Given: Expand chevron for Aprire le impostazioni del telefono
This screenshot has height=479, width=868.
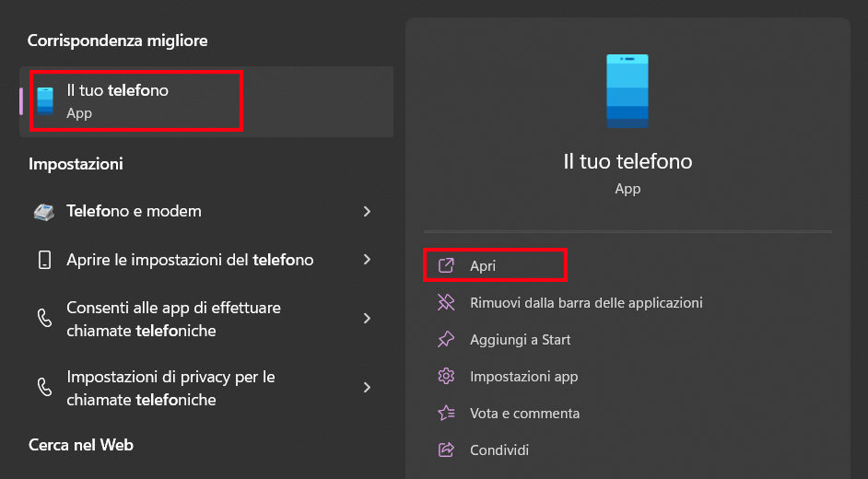Looking at the screenshot, I should (367, 260).
